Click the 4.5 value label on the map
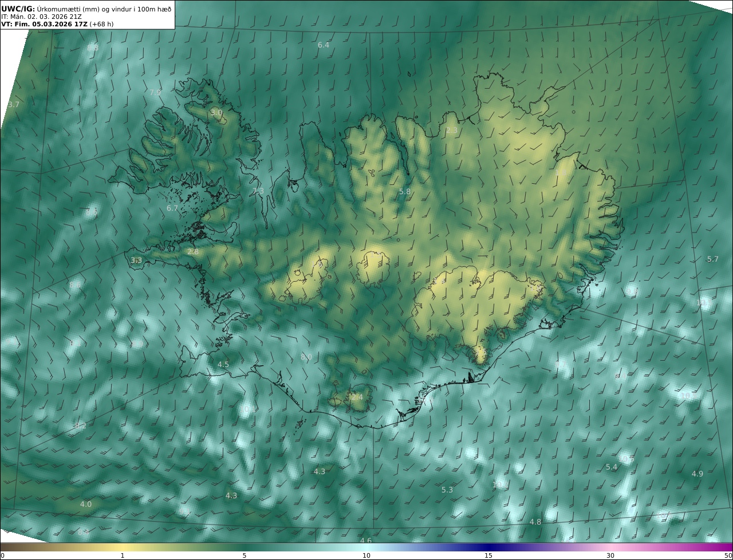 pyautogui.click(x=223, y=365)
